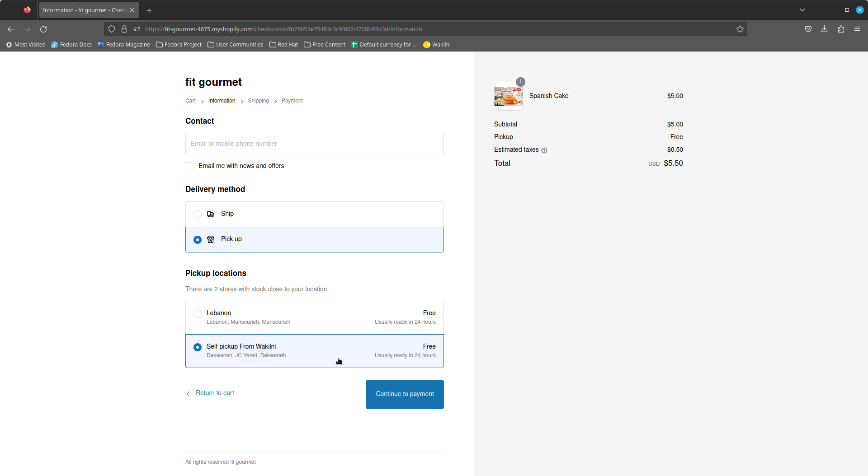Open the site security lock icon
868x476 pixels.
click(x=124, y=29)
